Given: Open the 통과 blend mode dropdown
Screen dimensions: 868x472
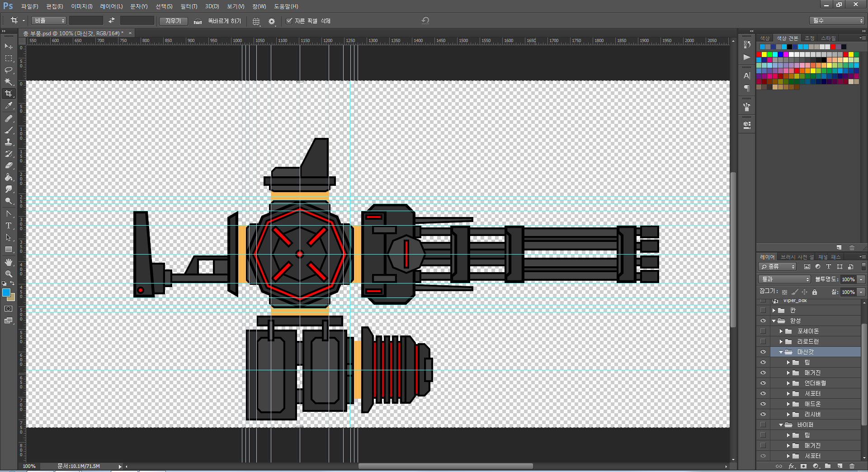Looking at the screenshot, I should click(x=784, y=279).
